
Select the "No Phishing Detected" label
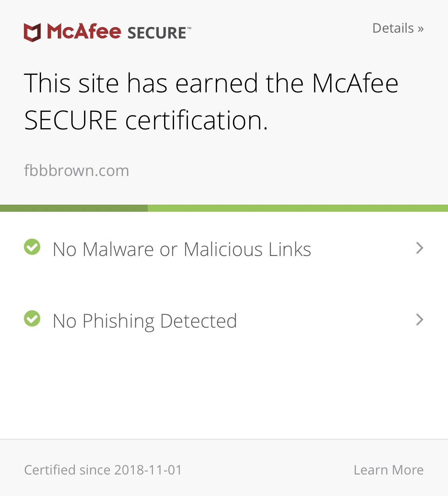(x=145, y=321)
